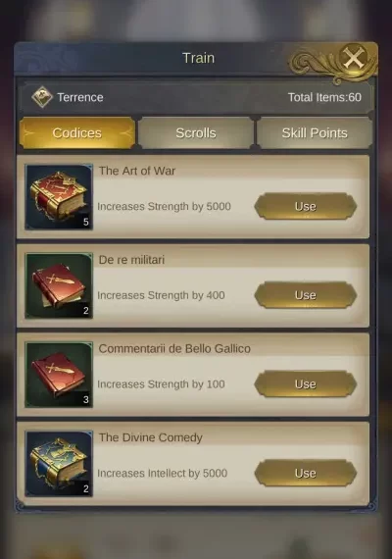
Task: Use The Divine Comedy codex
Action: 306,473
